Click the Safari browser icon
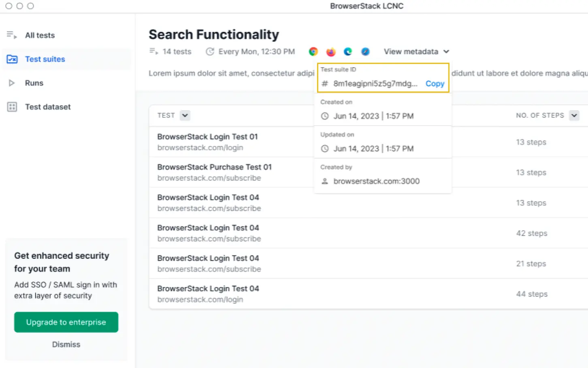588x368 pixels. pos(365,51)
